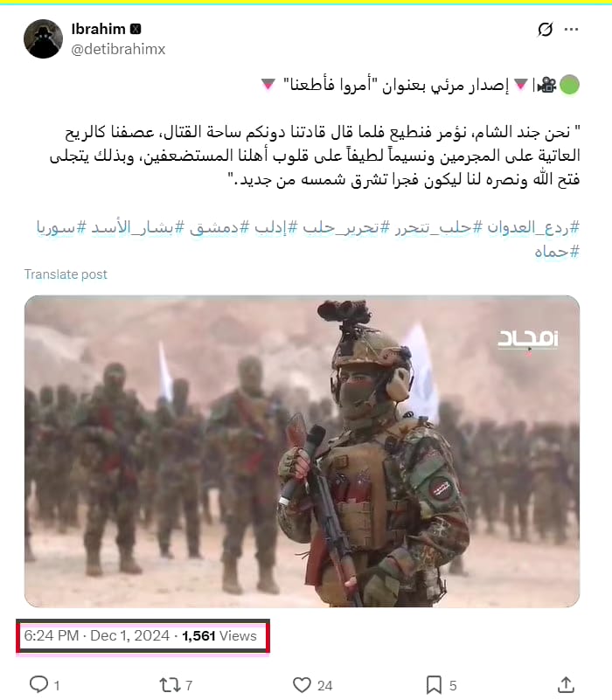The width and height of the screenshot is (612, 700).
Task: Open the #ردع_العدوان hashtag
Action: 533,228
